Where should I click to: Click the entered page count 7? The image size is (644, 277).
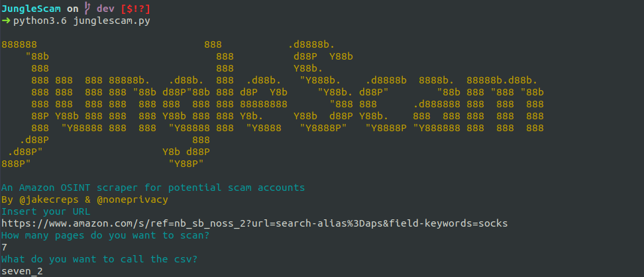[5, 247]
